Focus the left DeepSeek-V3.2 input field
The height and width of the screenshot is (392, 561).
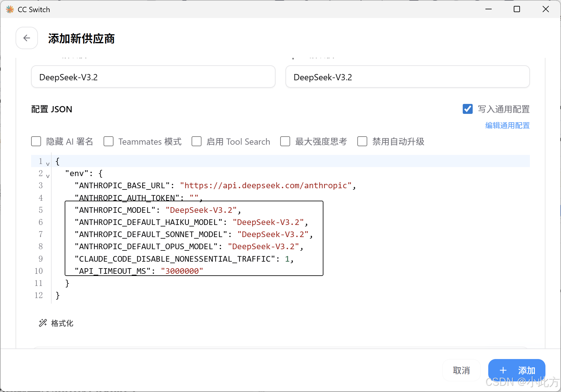tap(153, 77)
